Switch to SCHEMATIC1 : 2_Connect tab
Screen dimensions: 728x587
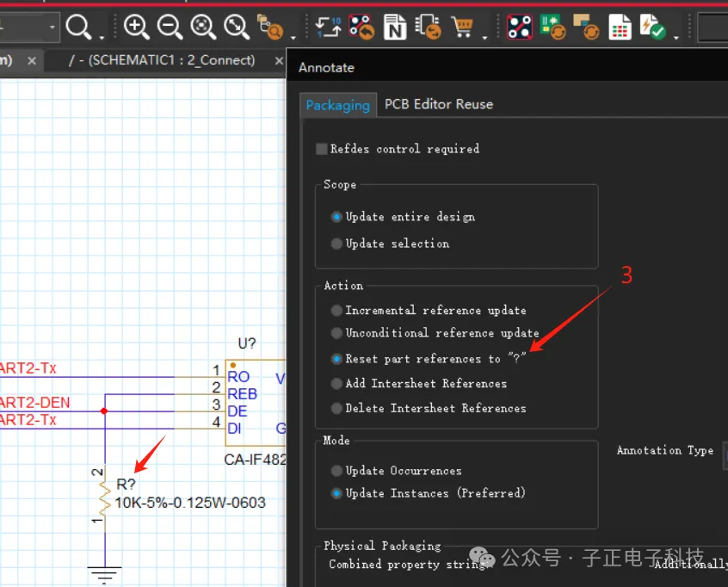point(162,60)
